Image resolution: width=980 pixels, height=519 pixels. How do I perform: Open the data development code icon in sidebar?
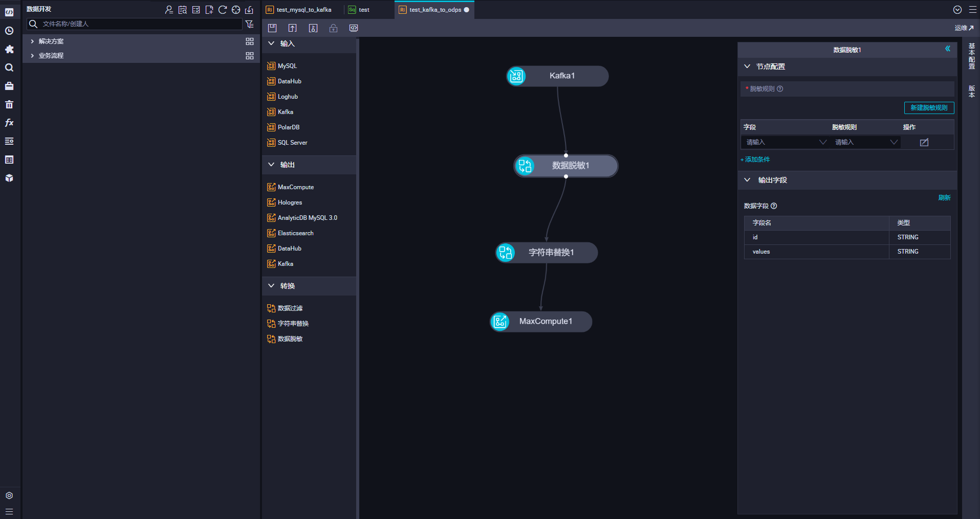point(9,12)
